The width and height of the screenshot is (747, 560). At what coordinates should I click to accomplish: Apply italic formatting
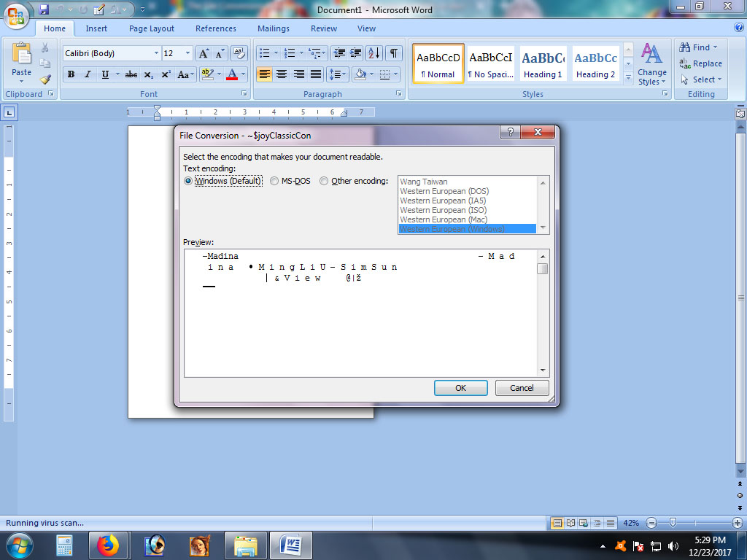pyautogui.click(x=88, y=74)
